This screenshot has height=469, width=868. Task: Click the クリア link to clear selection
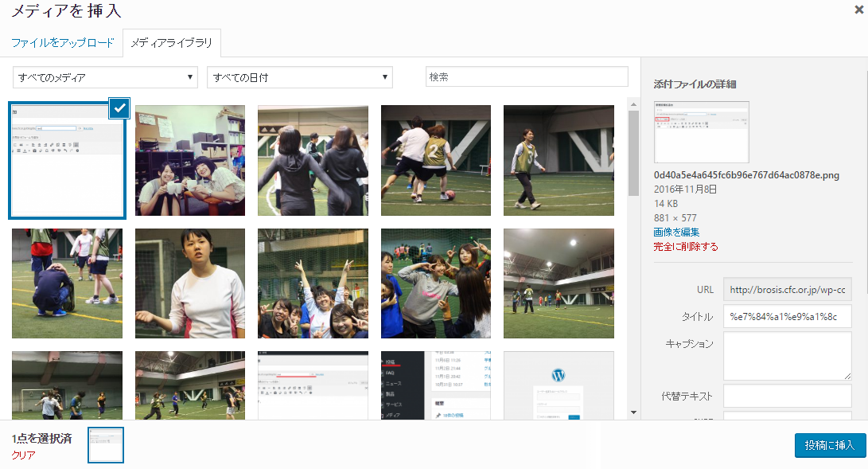click(24, 455)
